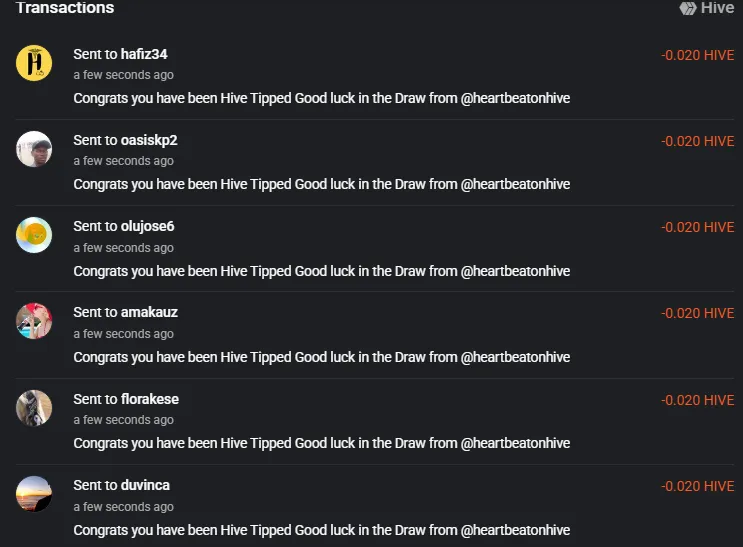
Task: Click the timestamp under Sent to amakauz
Action: (124, 334)
